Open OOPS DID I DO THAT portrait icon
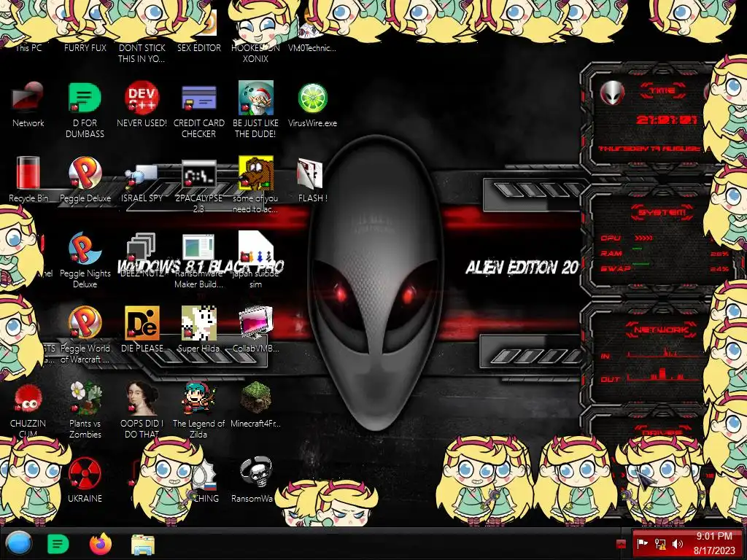Viewport: 747px width, 560px height. [142, 410]
